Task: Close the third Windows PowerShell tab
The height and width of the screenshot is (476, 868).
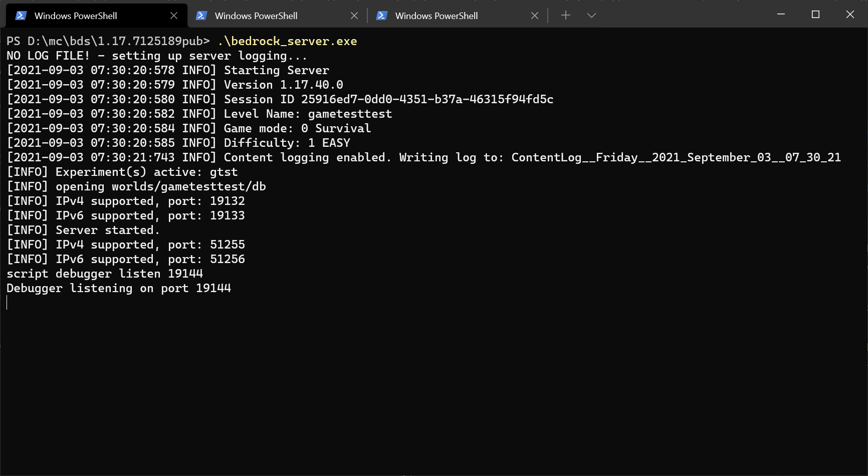Action: (x=535, y=16)
